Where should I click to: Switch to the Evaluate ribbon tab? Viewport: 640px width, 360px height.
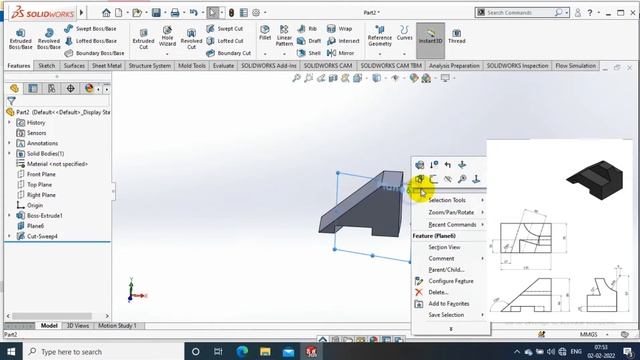[223, 66]
